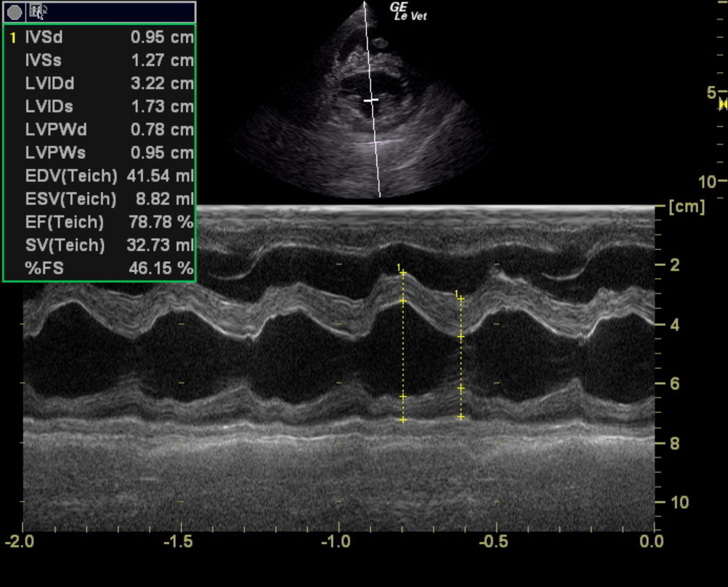Select the IVSd measurement row
Viewport: 728px width, 587px height.
99,37
